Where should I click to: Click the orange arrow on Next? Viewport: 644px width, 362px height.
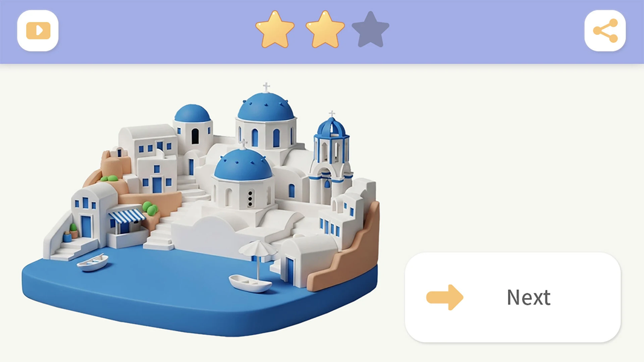445,297
